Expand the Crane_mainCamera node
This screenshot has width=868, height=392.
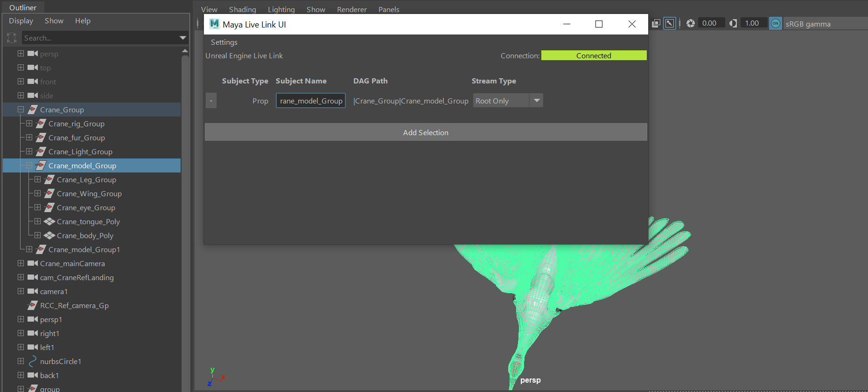coord(21,263)
